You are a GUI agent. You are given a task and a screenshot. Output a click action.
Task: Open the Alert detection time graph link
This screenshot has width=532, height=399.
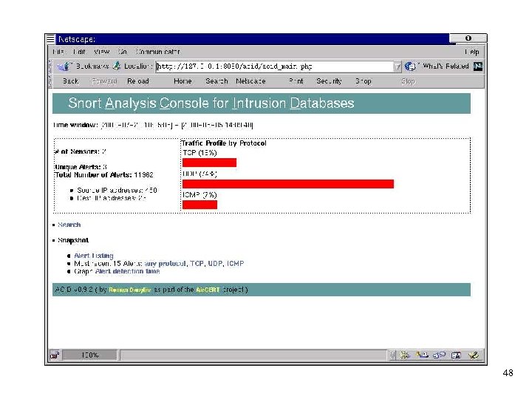128,271
